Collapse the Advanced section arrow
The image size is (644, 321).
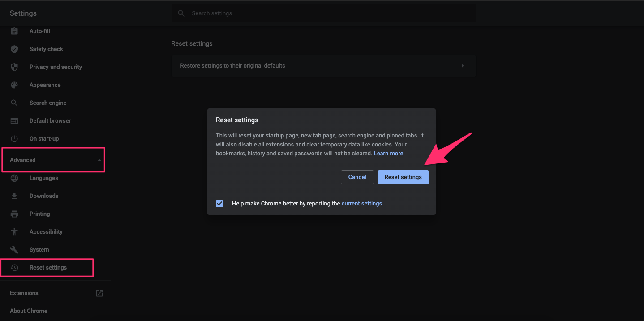(x=99, y=160)
